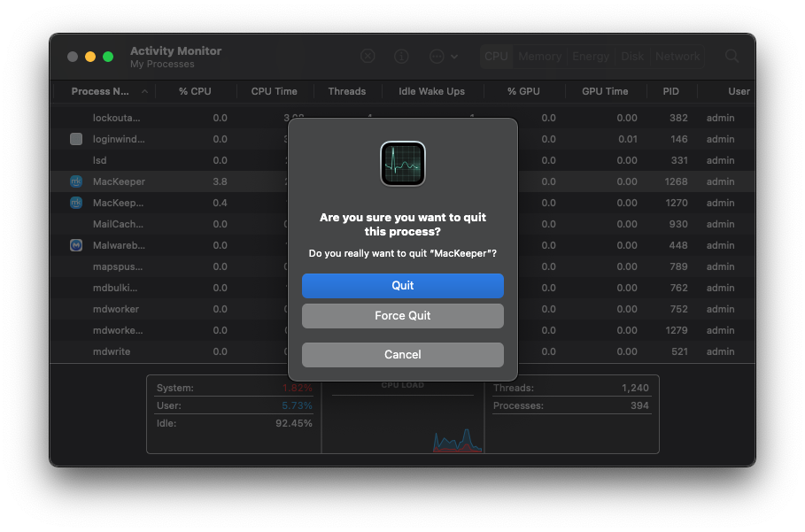
Task: Select the mdworker process row
Action: coord(402,309)
